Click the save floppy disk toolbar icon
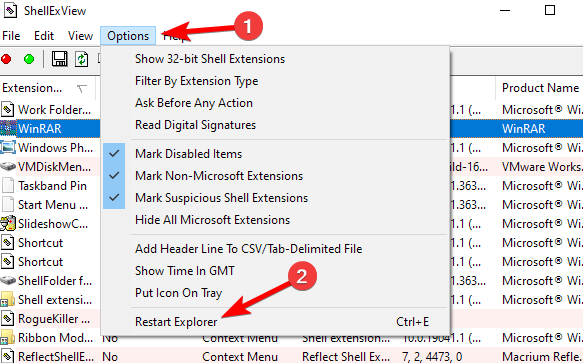 59,59
